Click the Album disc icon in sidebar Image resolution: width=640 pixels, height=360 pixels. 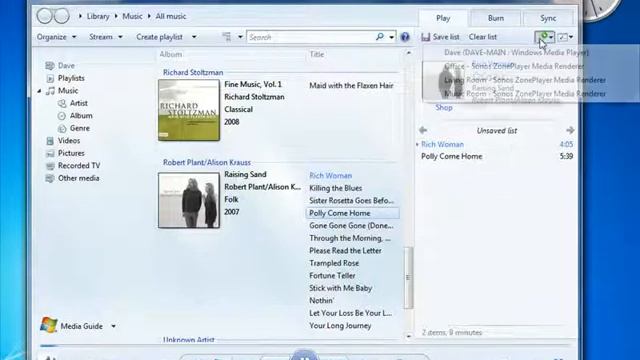point(62,116)
